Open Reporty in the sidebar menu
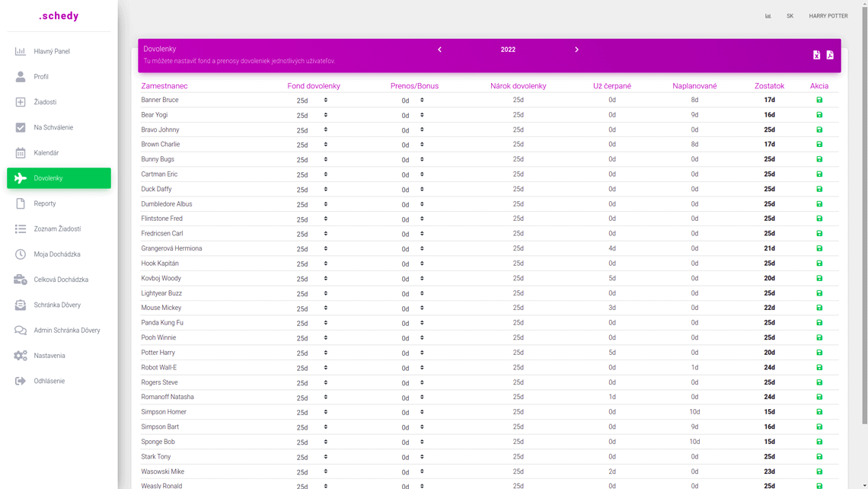 coord(45,203)
